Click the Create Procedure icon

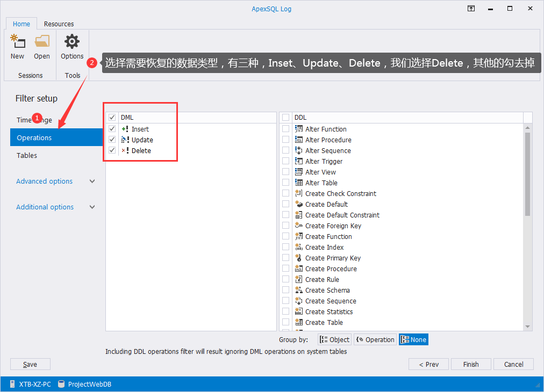299,268
